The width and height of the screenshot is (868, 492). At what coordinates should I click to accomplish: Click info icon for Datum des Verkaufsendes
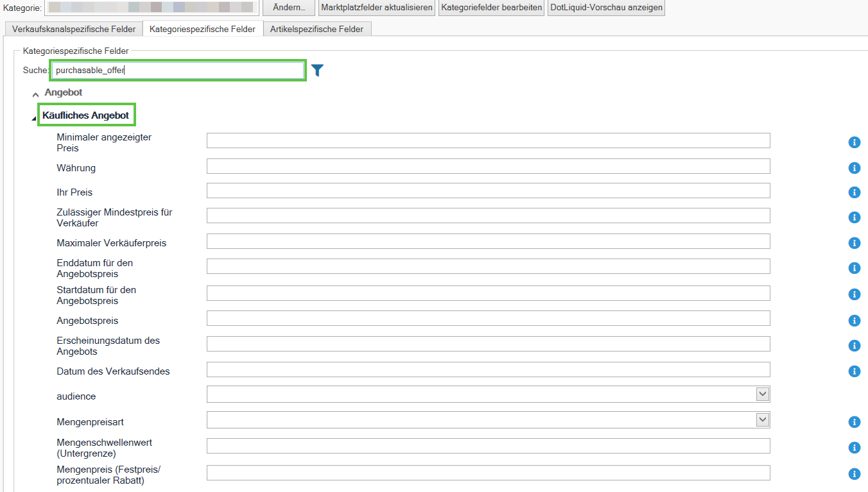tap(854, 371)
